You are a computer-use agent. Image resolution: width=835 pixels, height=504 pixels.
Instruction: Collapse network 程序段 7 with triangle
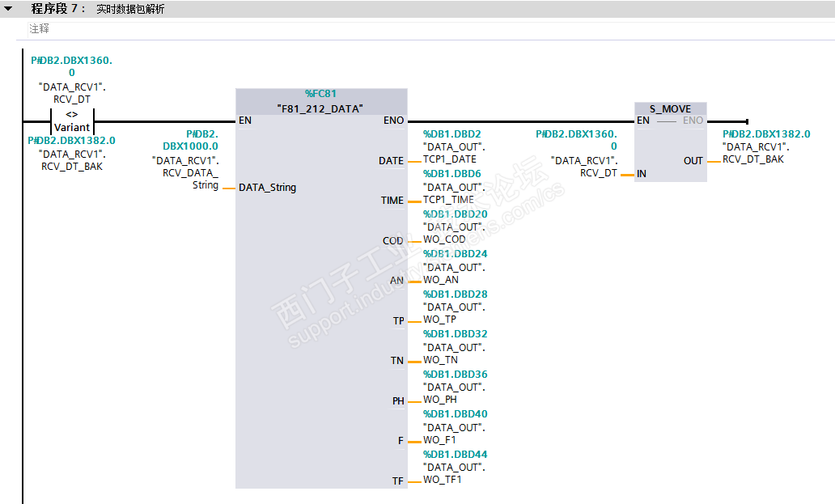point(8,9)
